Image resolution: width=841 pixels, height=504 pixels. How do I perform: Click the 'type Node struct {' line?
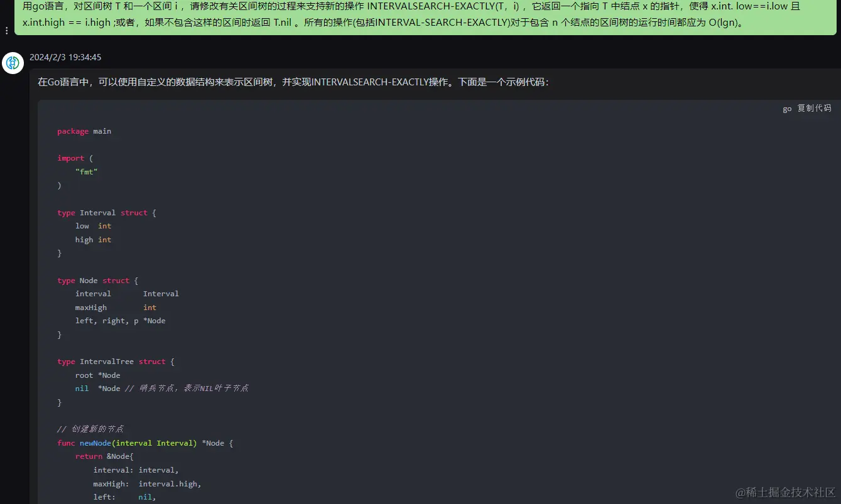97,281
